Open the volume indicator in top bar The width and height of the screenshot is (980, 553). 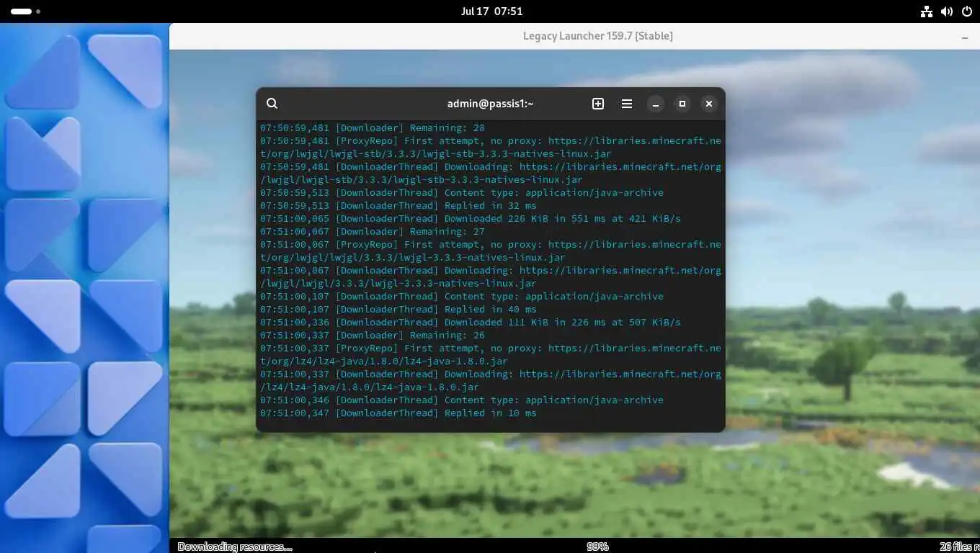point(947,12)
